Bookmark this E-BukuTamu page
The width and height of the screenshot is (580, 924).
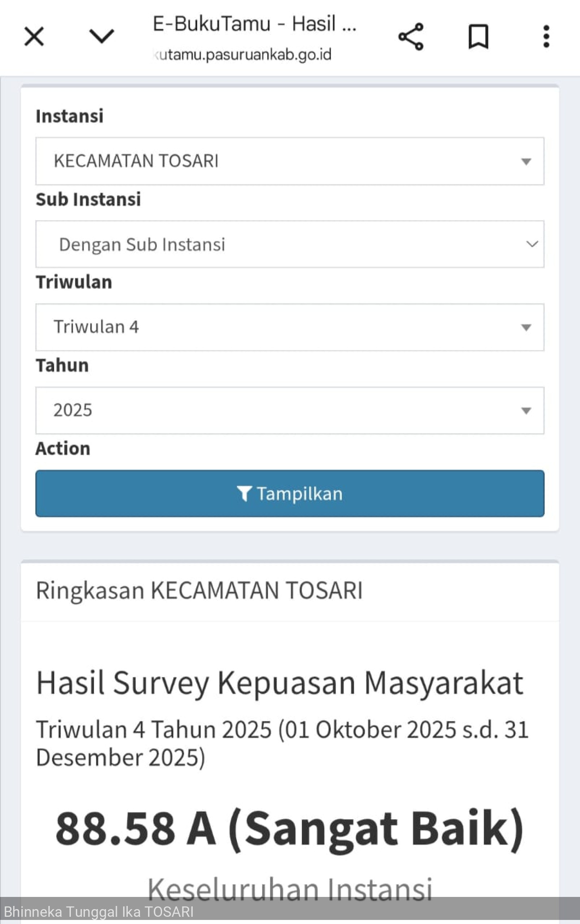[478, 37]
